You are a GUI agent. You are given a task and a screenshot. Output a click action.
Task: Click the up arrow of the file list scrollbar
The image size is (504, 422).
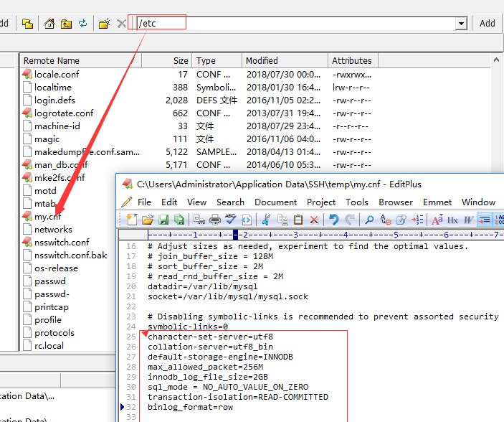496,60
